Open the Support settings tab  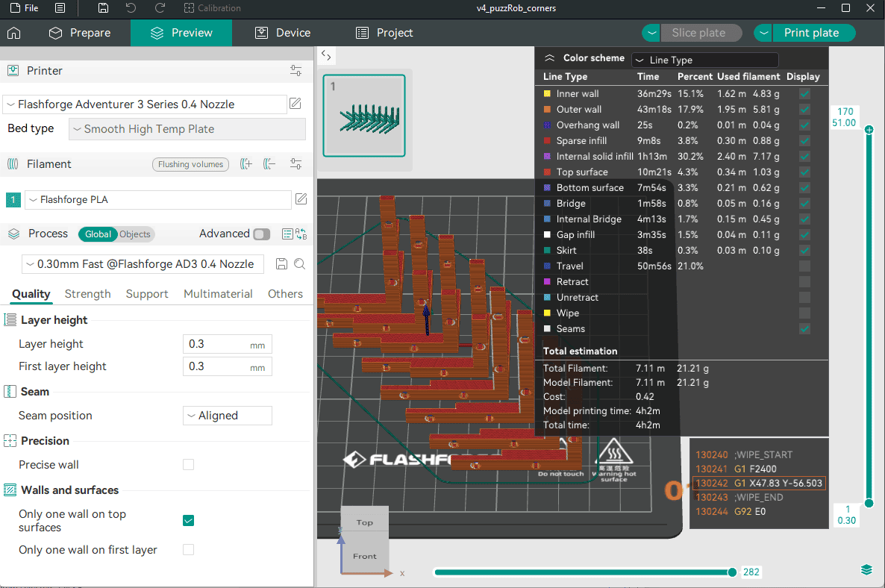click(147, 294)
